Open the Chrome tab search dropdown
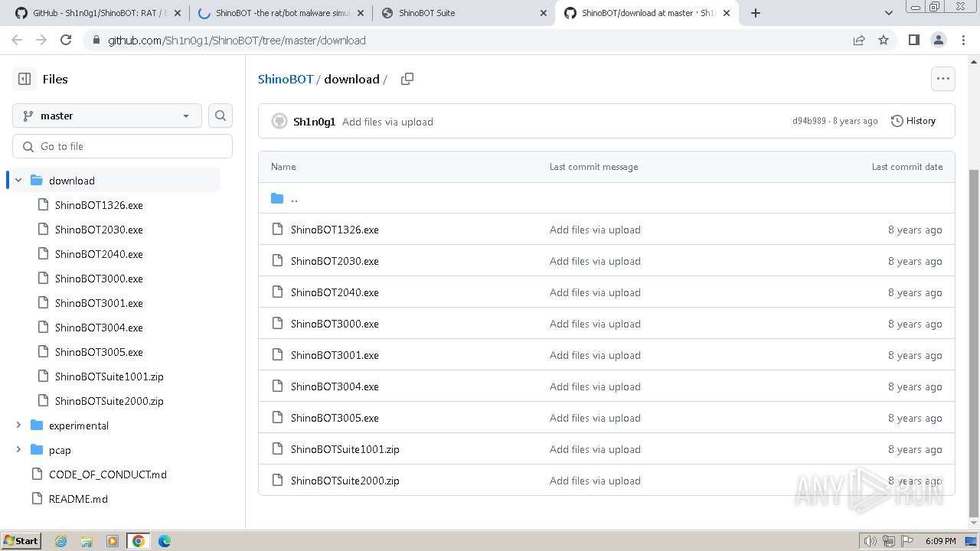980x551 pixels. pos(889,13)
